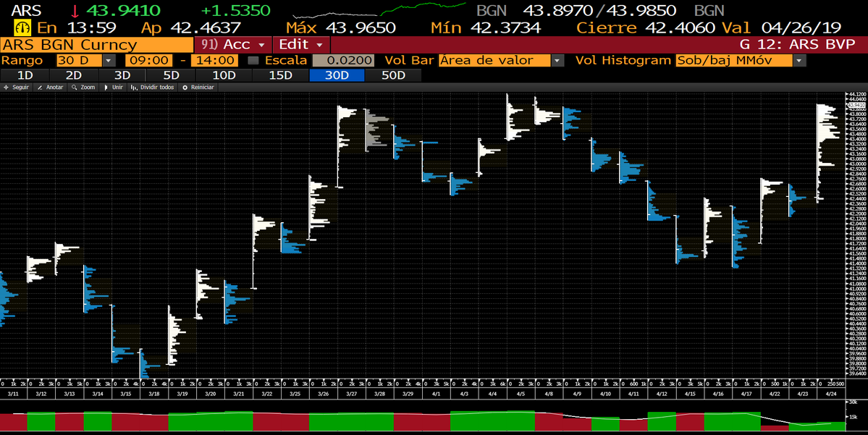Click the Máx 43.9650 value

point(361,28)
